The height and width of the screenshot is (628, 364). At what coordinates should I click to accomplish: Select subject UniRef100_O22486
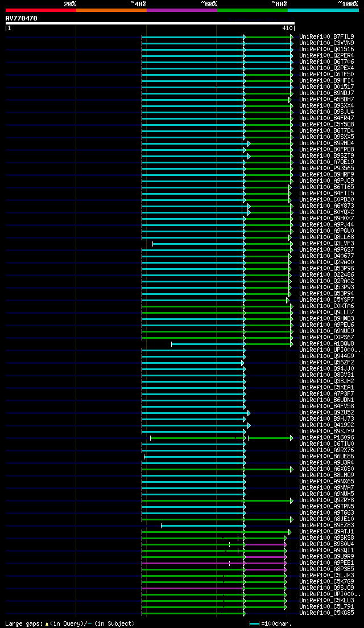click(x=326, y=275)
